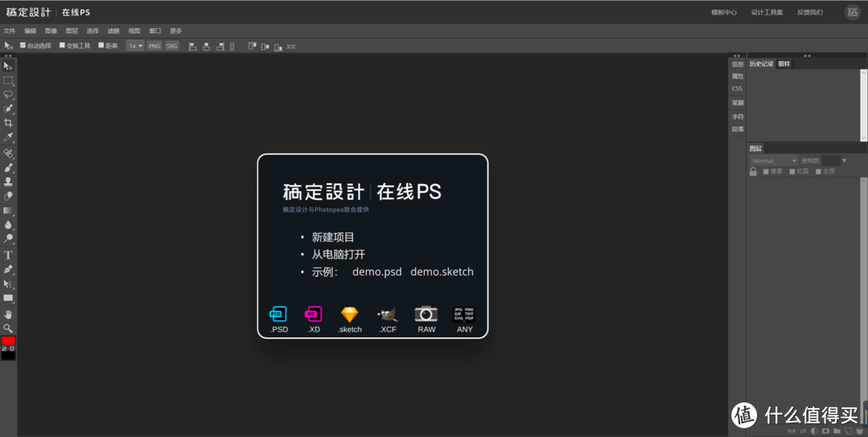Select the Gradient tool
The height and width of the screenshot is (437, 868).
pyautogui.click(x=8, y=210)
